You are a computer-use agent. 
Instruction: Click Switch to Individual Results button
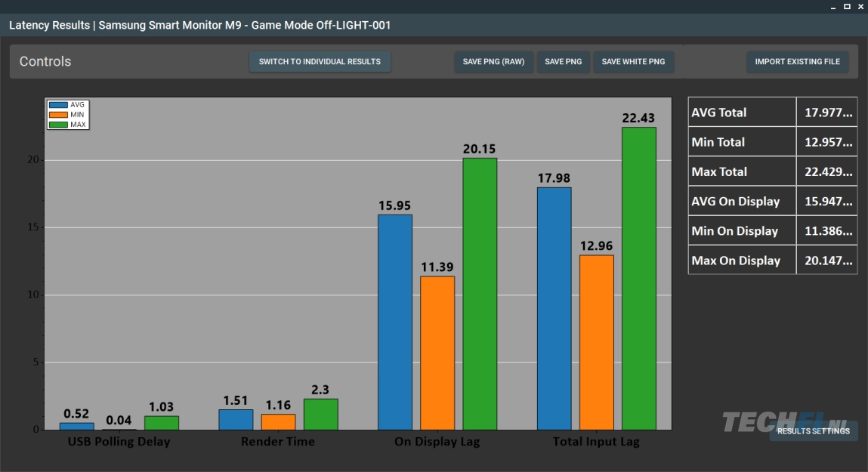320,61
